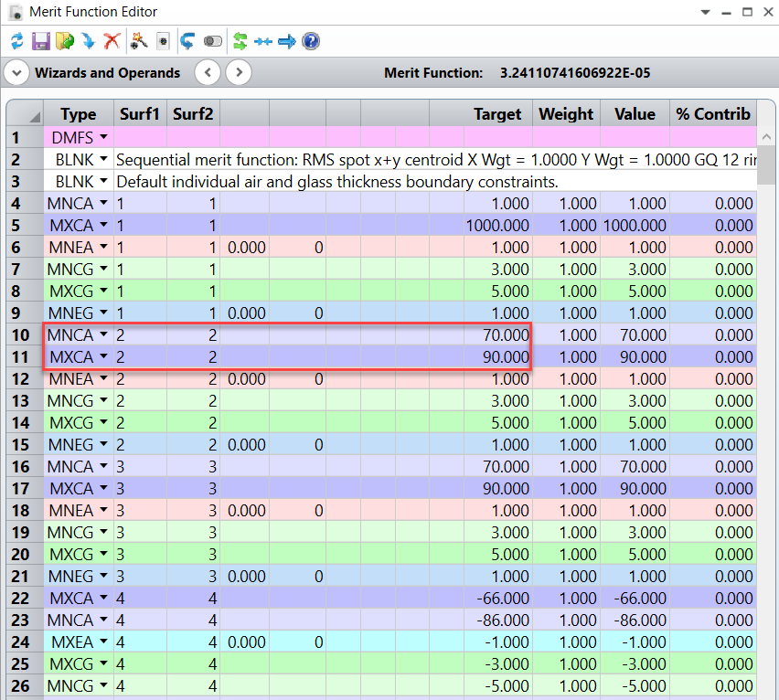The image size is (779, 700).
Task: Click the % Contrib column header
Action: pos(713,114)
